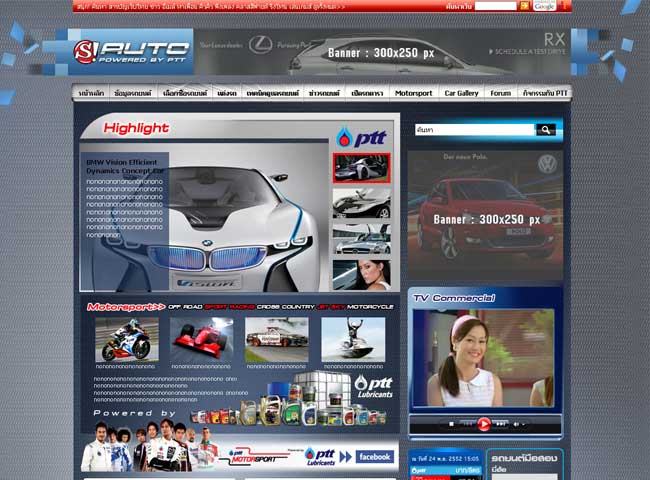The width and height of the screenshot is (650, 480).
Task: Click the magnifier search button in sidebar
Action: [545, 130]
